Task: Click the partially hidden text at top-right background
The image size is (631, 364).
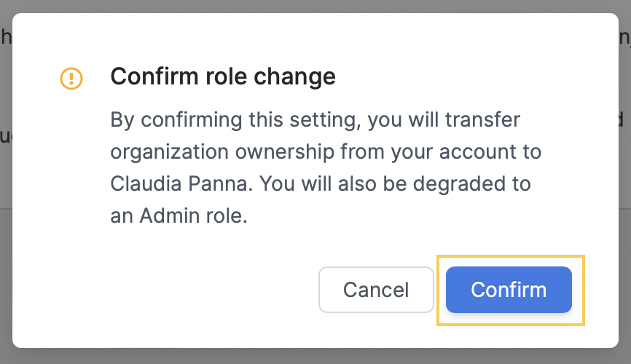Action: [624, 38]
